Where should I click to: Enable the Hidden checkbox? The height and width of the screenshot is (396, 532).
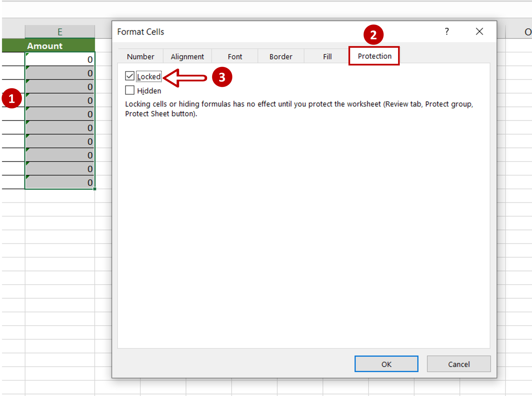tap(130, 90)
